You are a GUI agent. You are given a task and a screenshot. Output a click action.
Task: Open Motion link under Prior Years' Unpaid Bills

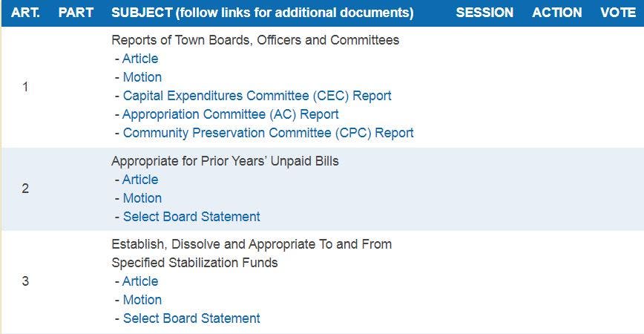click(x=142, y=198)
